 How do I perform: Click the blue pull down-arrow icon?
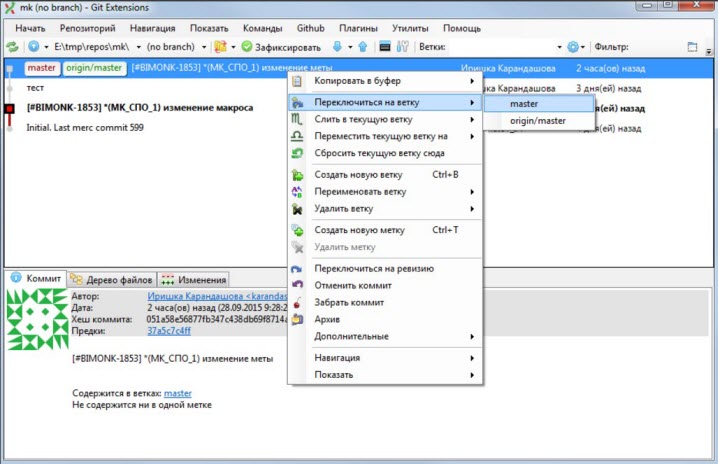click(337, 47)
